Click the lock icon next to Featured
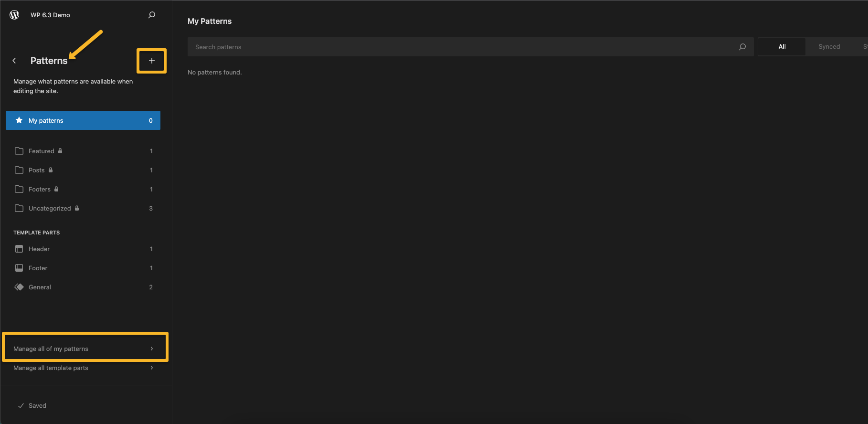 click(x=60, y=151)
